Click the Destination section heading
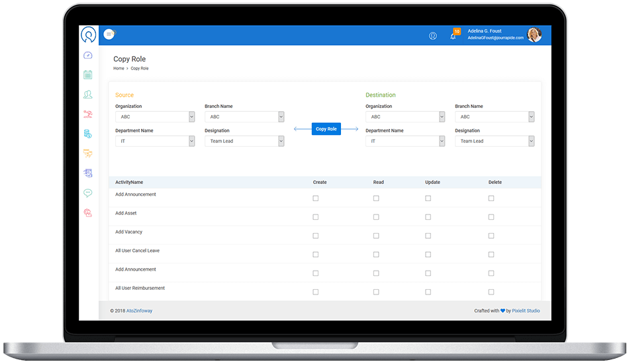This screenshot has width=629, height=364. pos(380,95)
